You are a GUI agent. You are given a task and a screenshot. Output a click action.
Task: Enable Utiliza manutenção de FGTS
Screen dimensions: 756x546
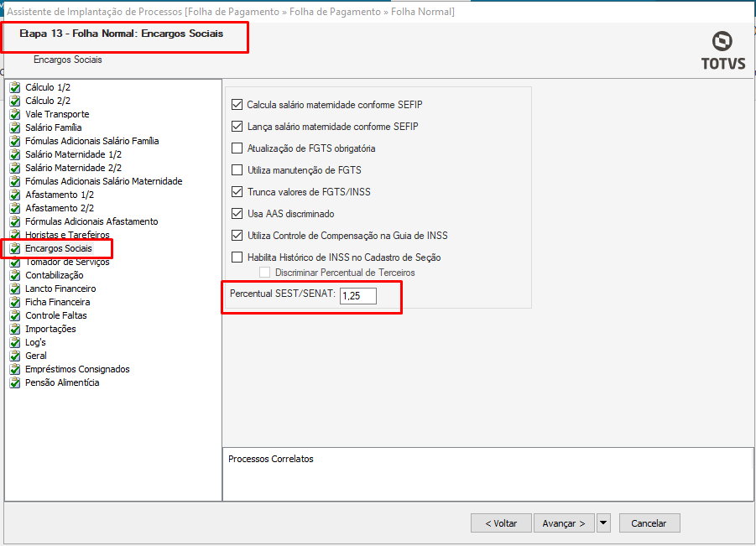pos(237,169)
